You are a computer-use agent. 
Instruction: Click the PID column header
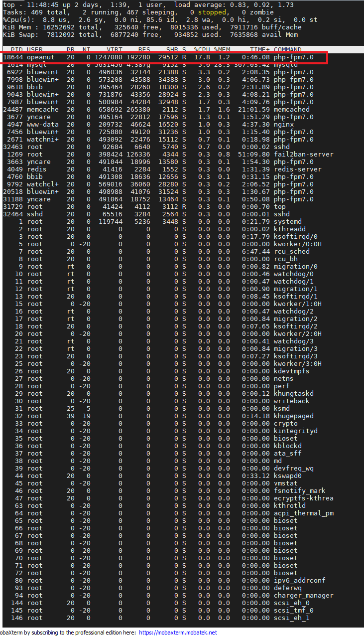[16, 50]
